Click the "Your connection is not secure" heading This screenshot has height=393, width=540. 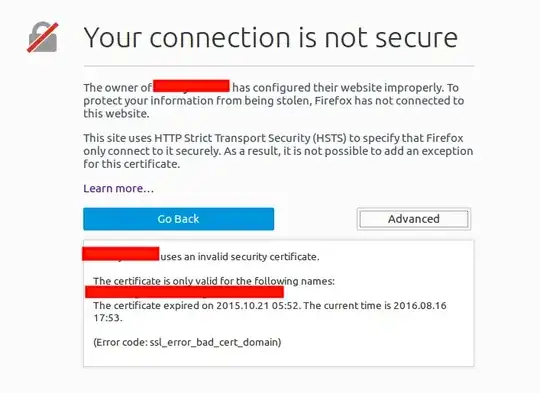271,37
